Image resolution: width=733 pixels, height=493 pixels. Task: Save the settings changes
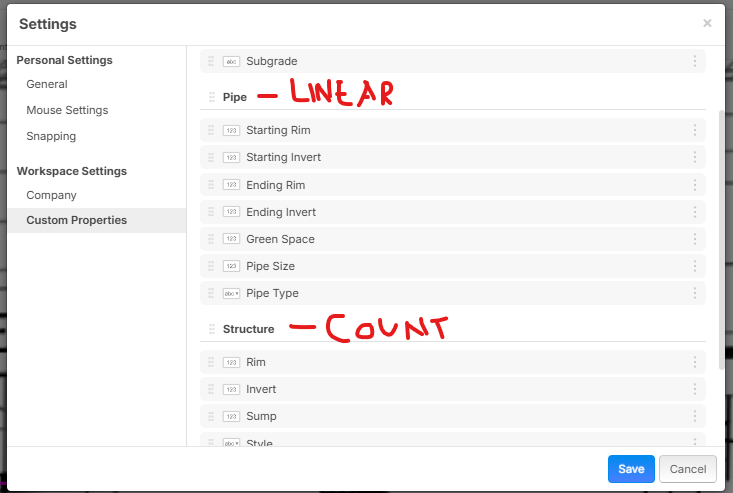631,469
